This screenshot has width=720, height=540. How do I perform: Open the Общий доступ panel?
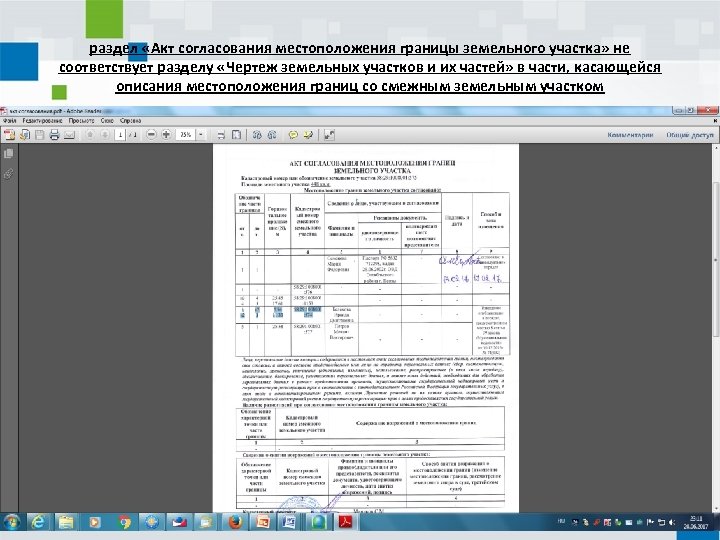690,135
